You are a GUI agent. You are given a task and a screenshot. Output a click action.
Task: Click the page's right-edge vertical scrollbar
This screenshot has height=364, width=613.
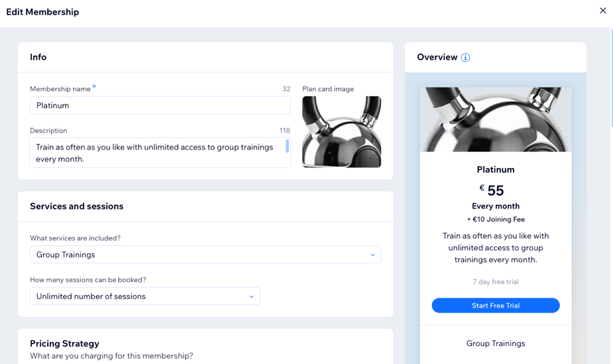[610, 79]
